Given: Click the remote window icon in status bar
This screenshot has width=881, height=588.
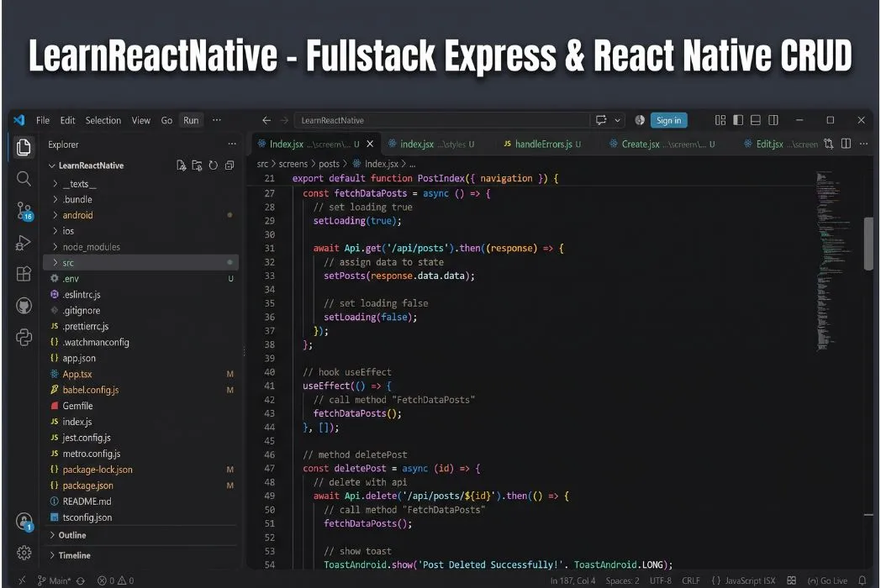Looking at the screenshot, I should click(x=21, y=580).
